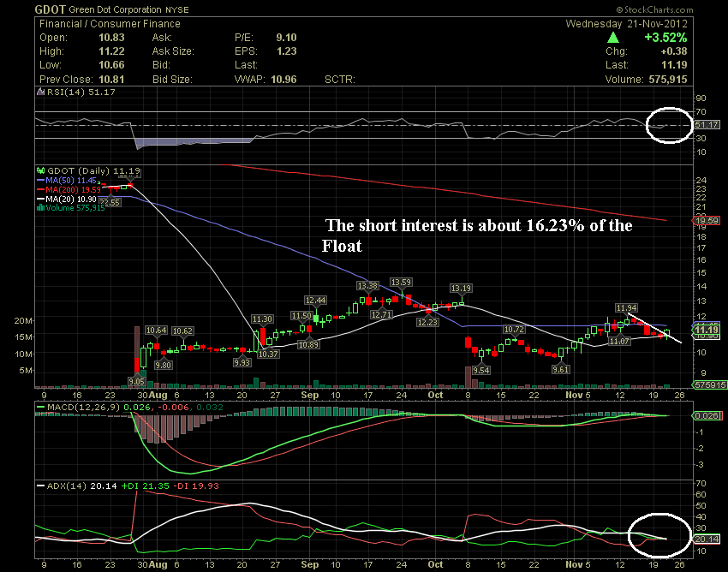The width and height of the screenshot is (728, 572).
Task: Click the Low value 10.66
Action: pyautogui.click(x=111, y=65)
